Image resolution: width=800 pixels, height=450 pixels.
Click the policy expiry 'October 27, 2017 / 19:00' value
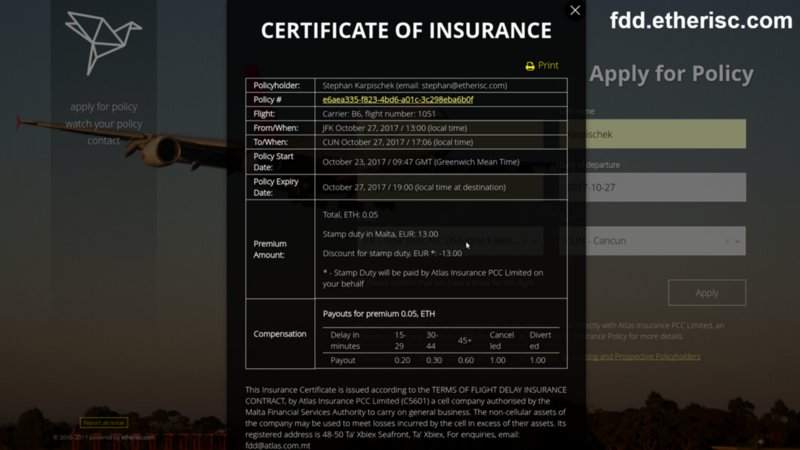[x=414, y=187]
